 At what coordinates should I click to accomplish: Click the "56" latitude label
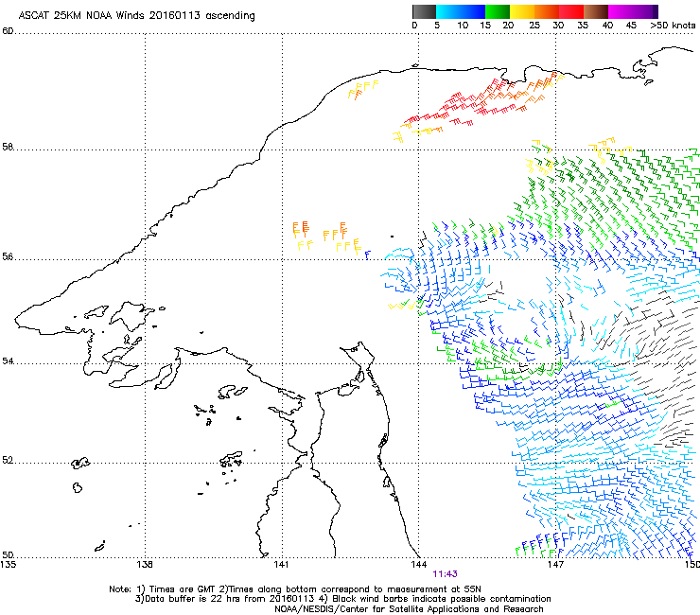pyautogui.click(x=8, y=256)
